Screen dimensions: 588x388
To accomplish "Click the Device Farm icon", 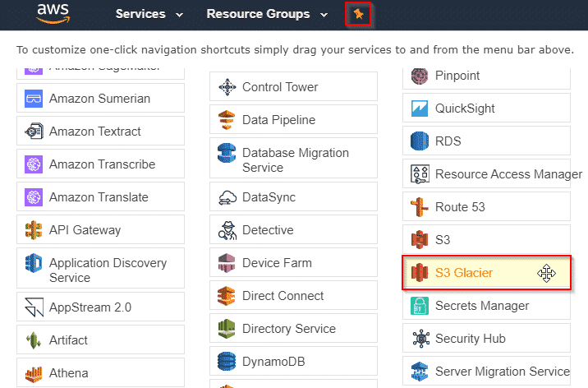I will [227, 263].
